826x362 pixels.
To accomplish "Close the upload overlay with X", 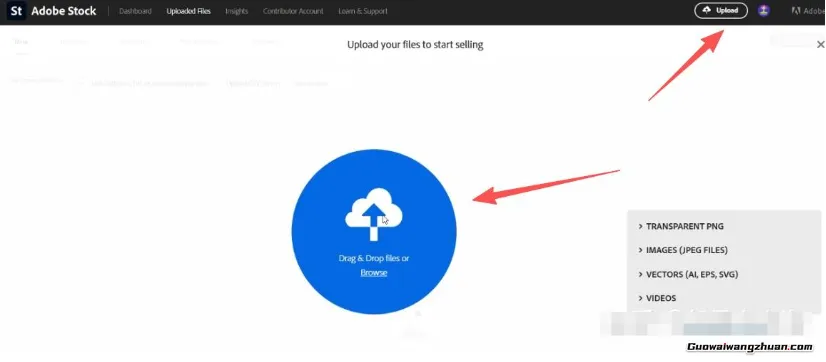I will click(820, 45).
